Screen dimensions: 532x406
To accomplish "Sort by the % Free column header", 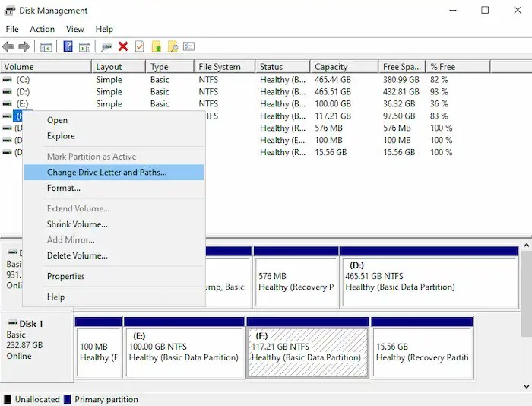I will click(x=458, y=67).
